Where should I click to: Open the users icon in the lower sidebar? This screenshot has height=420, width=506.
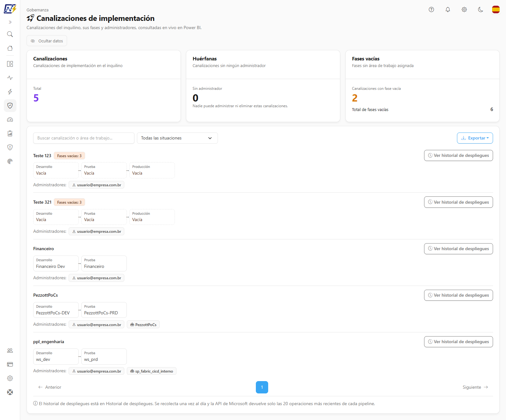(x=10, y=350)
